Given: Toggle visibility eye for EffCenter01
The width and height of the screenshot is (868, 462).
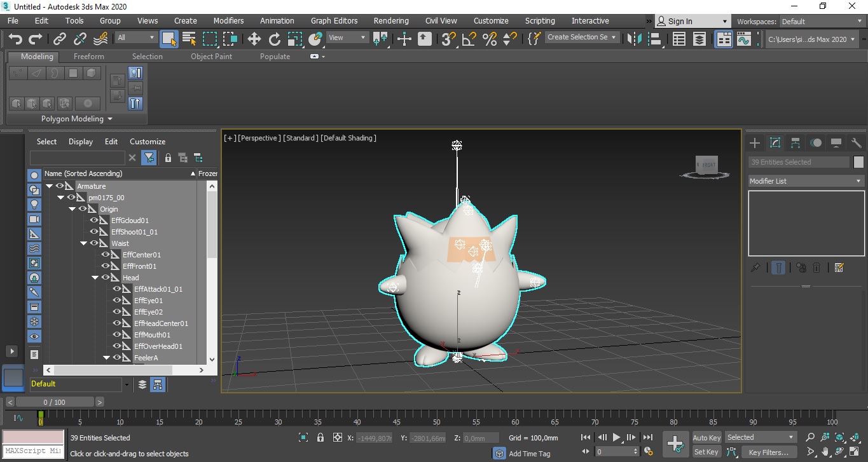Looking at the screenshot, I should [x=106, y=255].
